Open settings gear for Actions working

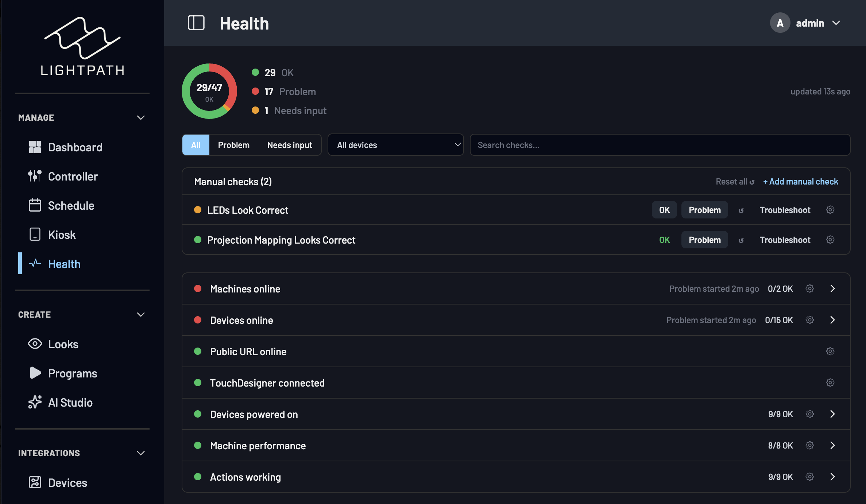(x=810, y=477)
